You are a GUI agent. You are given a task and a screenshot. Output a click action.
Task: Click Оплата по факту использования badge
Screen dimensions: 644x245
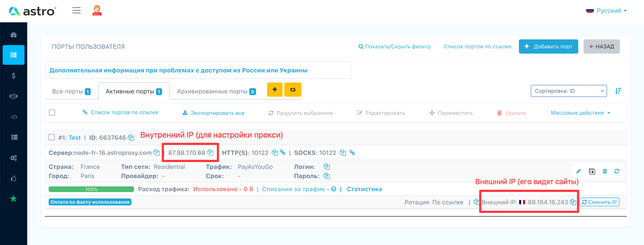tap(90, 202)
